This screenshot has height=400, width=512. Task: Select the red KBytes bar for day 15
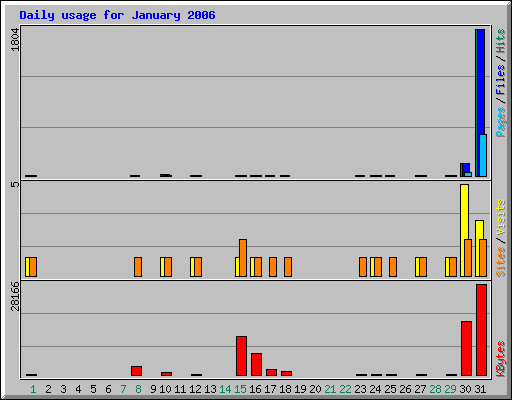coord(241,356)
